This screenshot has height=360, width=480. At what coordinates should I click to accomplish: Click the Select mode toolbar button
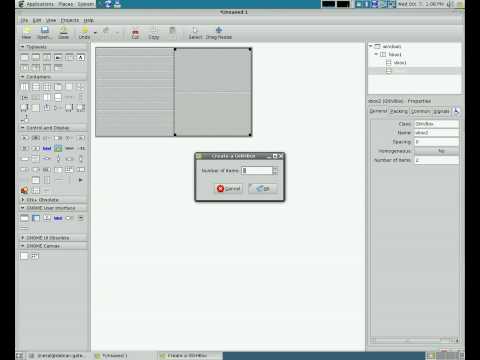(x=195, y=34)
